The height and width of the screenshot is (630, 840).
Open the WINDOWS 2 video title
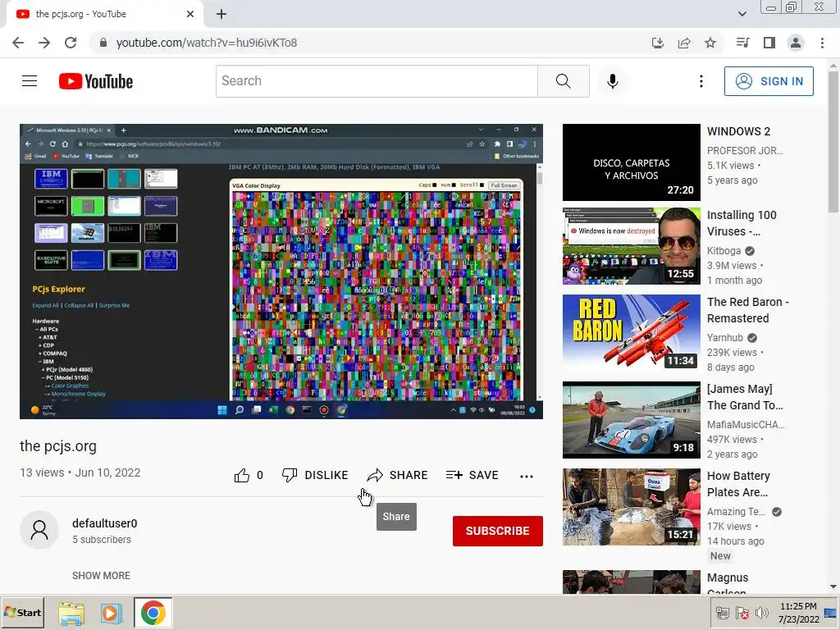coord(739,131)
